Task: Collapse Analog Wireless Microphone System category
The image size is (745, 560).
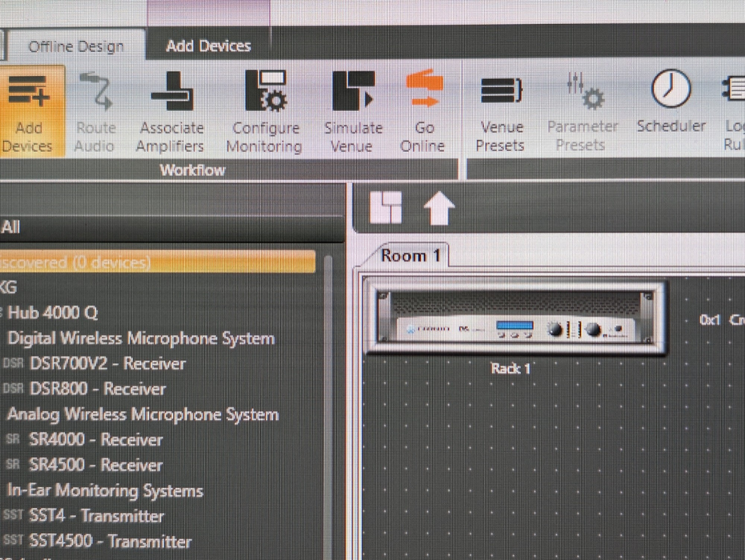Action: point(142,414)
